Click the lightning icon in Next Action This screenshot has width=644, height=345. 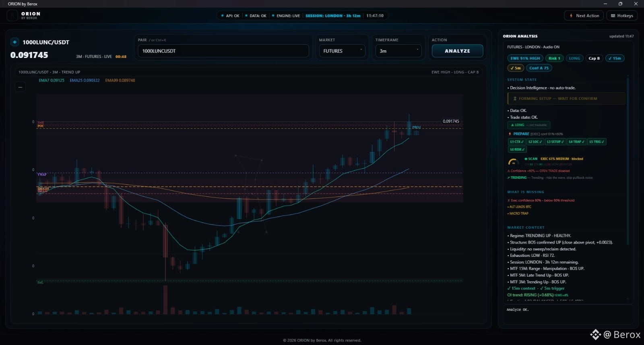tap(571, 16)
